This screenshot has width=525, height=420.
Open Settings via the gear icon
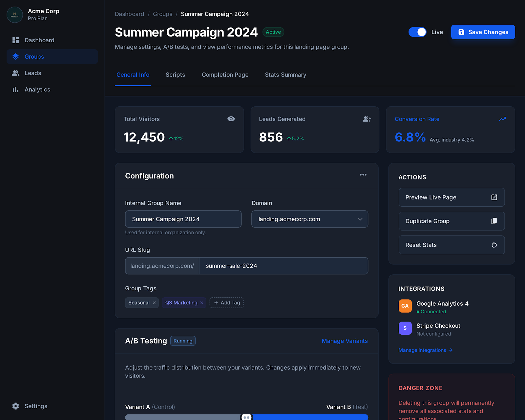tap(15, 406)
